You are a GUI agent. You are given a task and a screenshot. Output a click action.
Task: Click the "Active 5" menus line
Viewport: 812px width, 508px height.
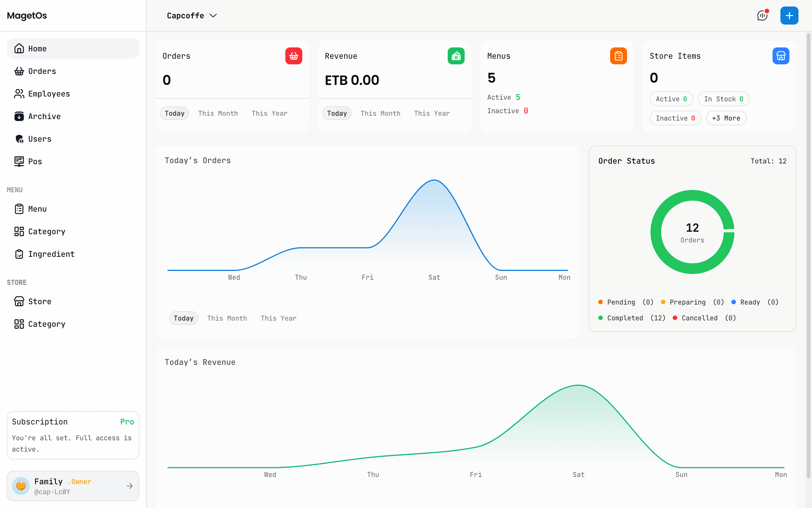click(504, 97)
